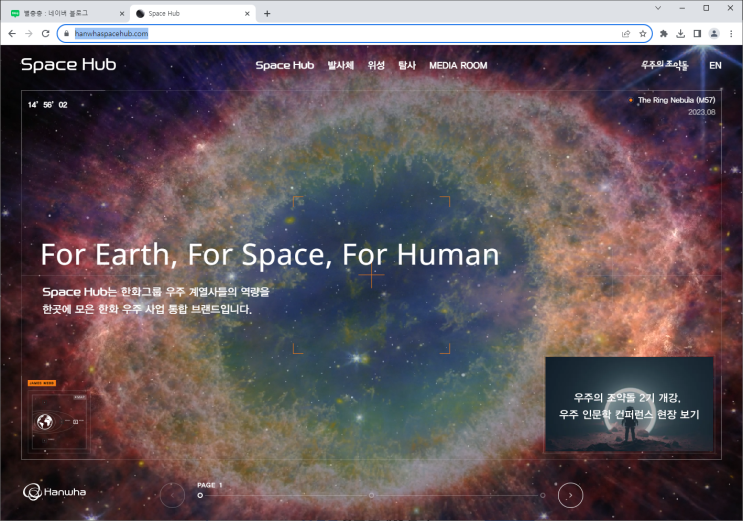Open the Downloads icon in the toolbar
Screen dimensions: 743x521
[680, 34]
